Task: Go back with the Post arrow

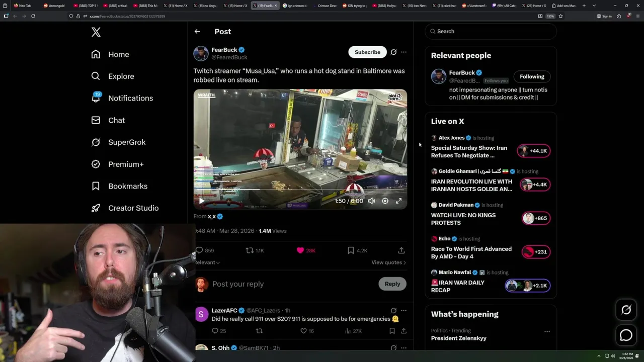Action: point(197,31)
